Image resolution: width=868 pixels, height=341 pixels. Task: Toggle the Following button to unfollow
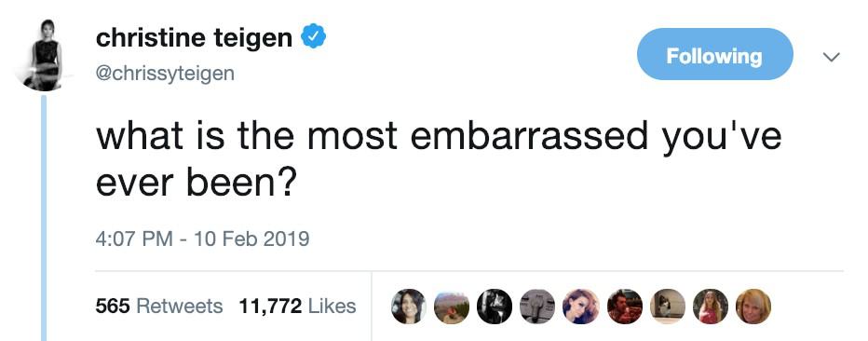(715, 54)
